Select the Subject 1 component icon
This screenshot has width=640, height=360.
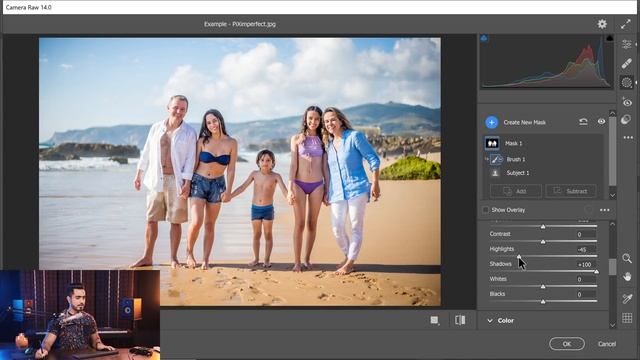495,173
